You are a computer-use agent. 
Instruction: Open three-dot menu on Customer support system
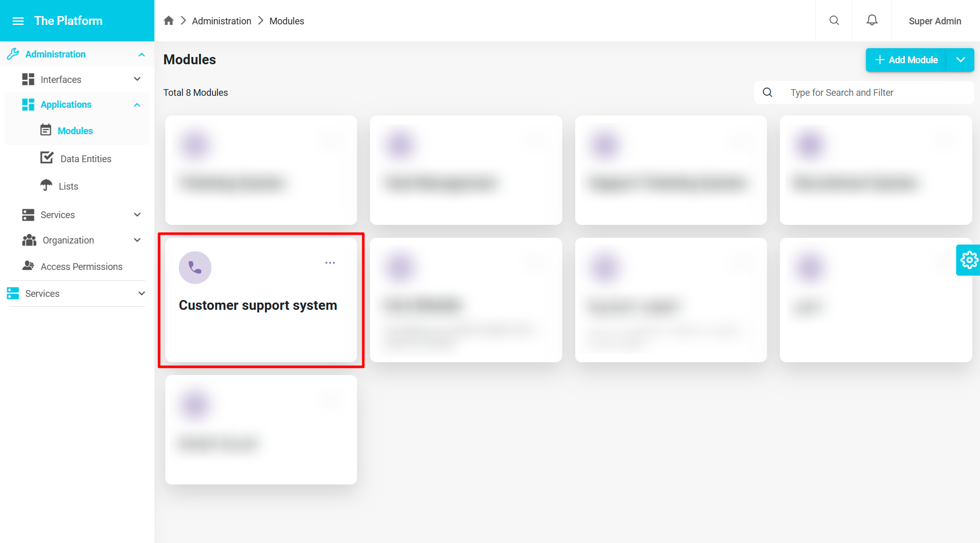point(330,263)
